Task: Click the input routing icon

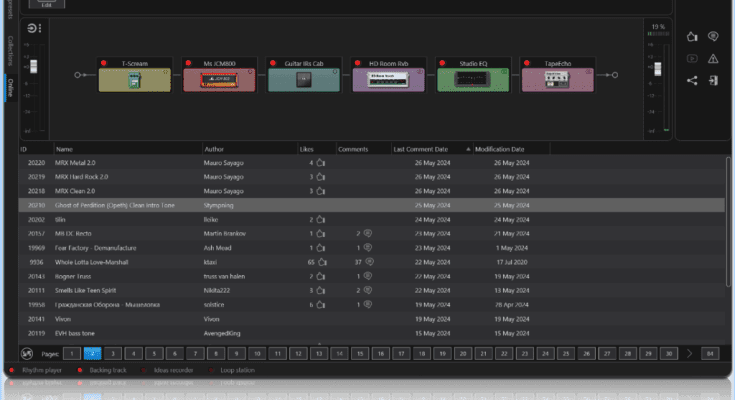Action: [x=35, y=29]
